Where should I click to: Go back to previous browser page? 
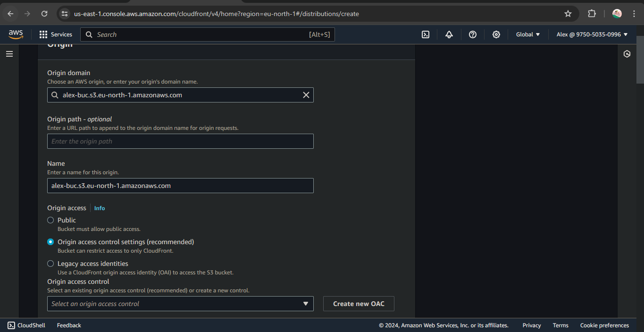pos(10,14)
